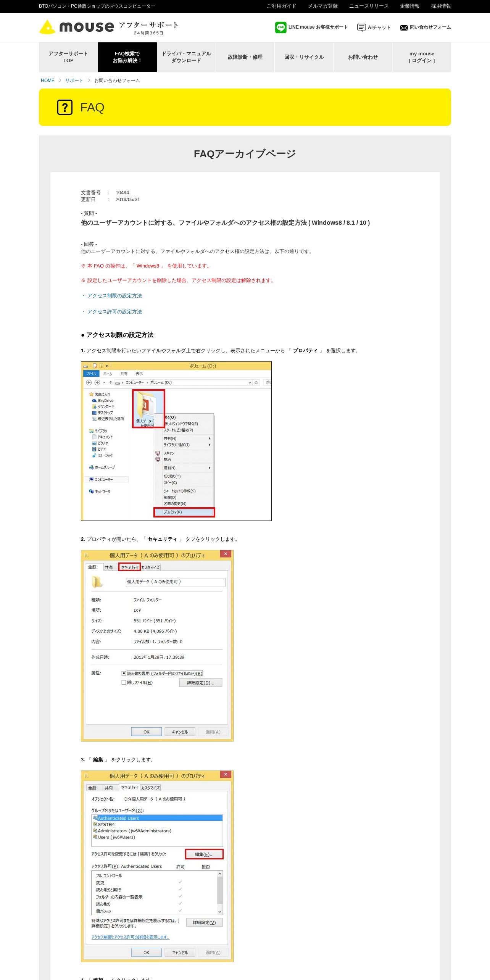This screenshot has height=980, width=490.
Task: Select Users (jw6¥Users) in step 3 list
Action: pos(114,837)
